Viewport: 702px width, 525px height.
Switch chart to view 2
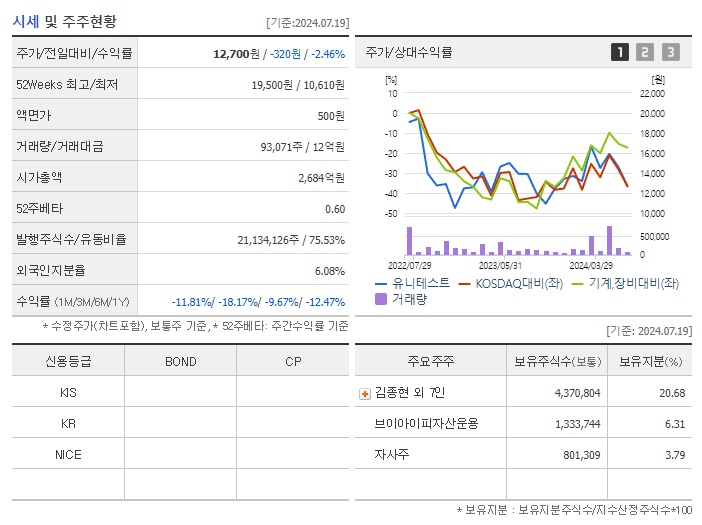[645, 52]
